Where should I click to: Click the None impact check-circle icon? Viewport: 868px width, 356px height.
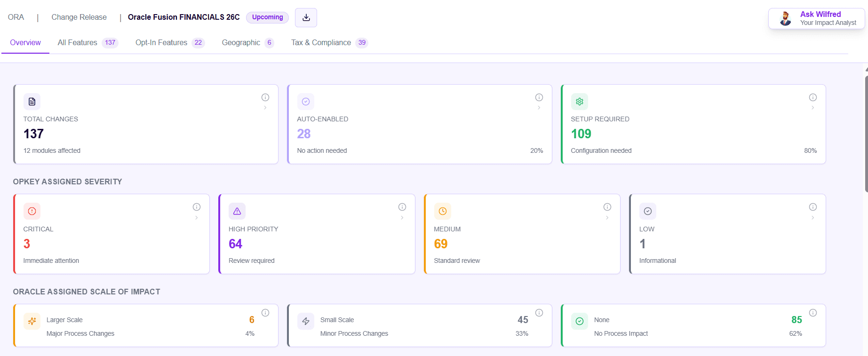point(580,321)
